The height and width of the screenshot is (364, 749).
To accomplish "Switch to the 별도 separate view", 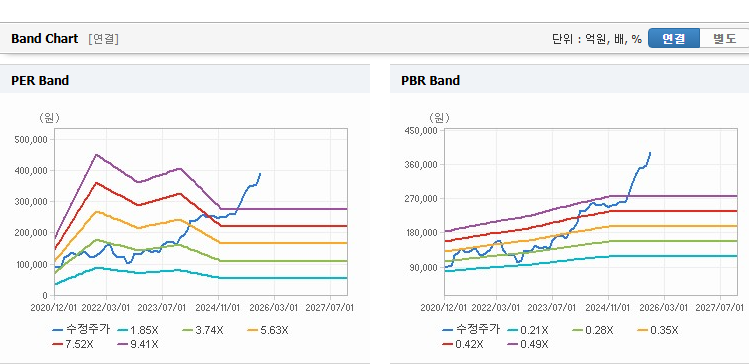I will [x=724, y=39].
